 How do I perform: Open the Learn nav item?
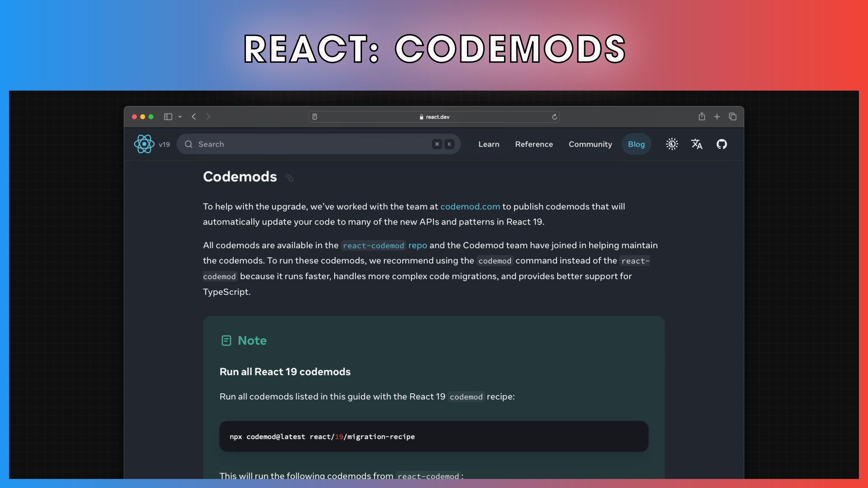489,144
